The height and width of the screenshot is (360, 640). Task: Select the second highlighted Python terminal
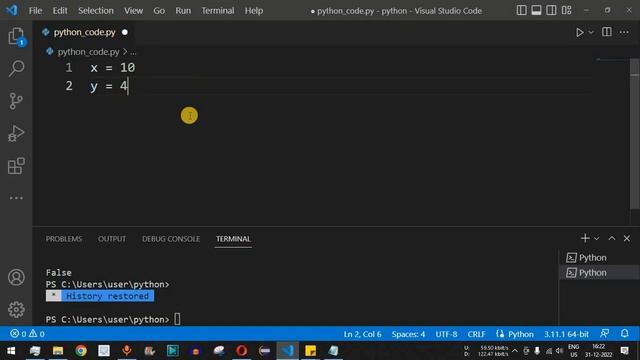pyautogui.click(x=599, y=273)
